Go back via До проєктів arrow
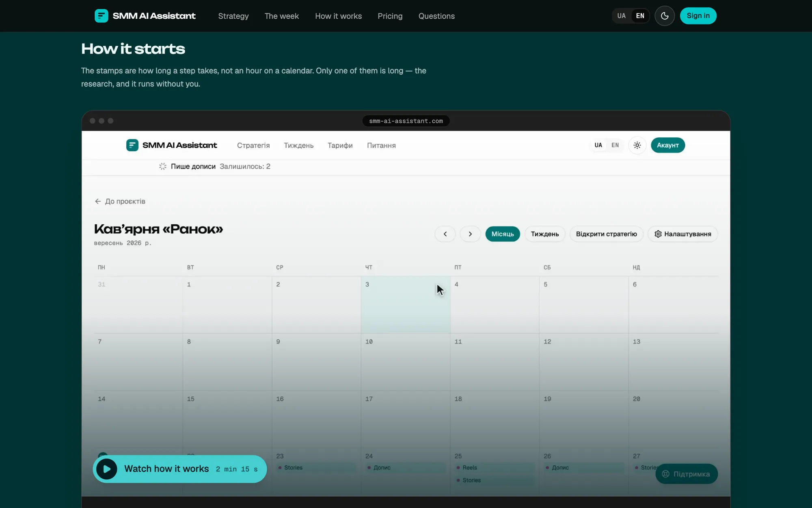 [120, 201]
